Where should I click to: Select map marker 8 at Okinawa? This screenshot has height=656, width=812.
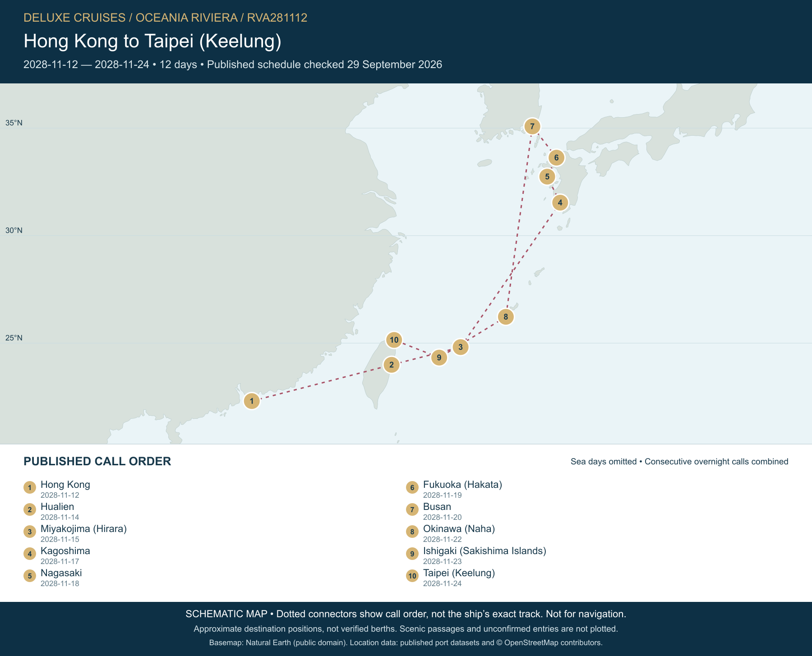click(506, 317)
